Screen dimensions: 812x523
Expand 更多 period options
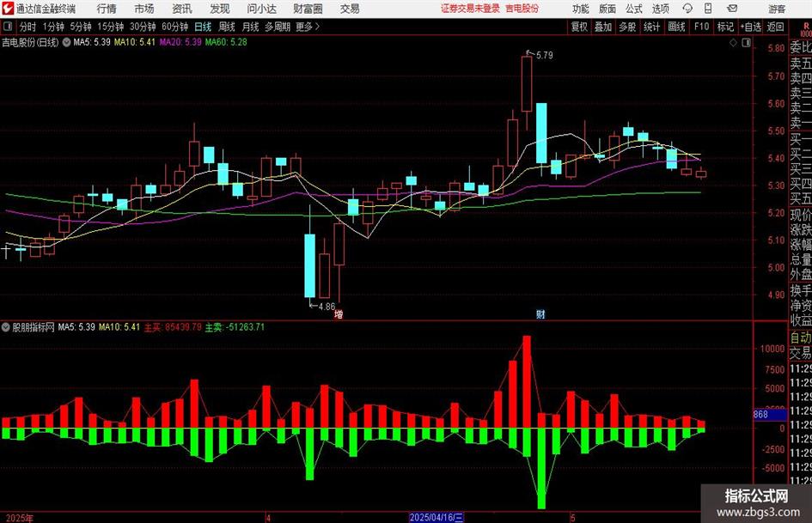(308, 27)
